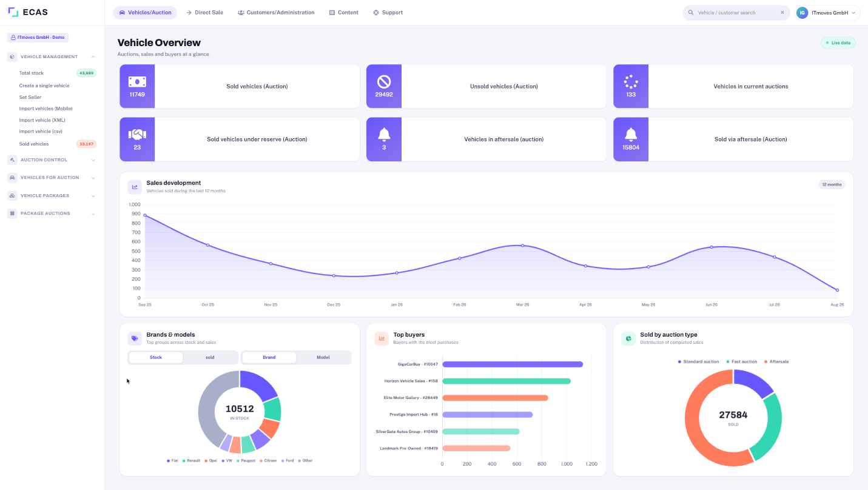Click the Unsold vehicles prohibited icon tile

point(384,86)
